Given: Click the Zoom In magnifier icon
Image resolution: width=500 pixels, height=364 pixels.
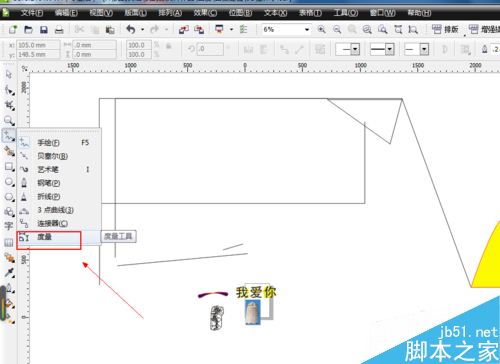Looking at the screenshot, I should (x=321, y=29).
